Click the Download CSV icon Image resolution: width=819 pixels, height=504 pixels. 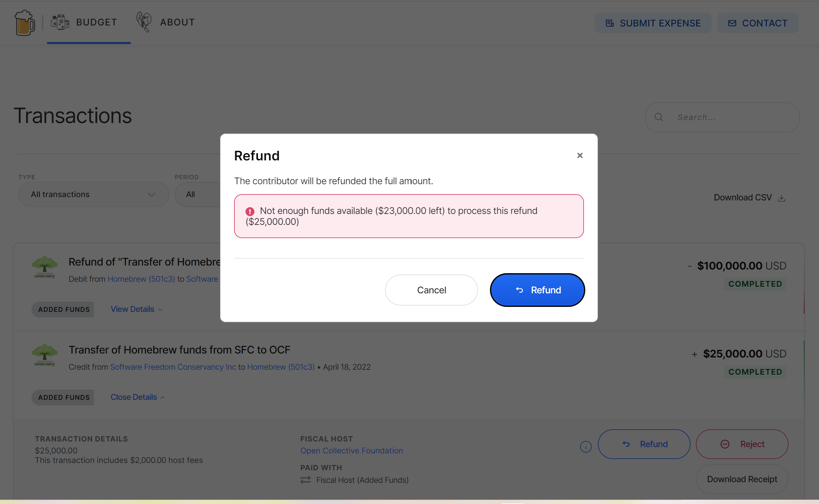(781, 198)
